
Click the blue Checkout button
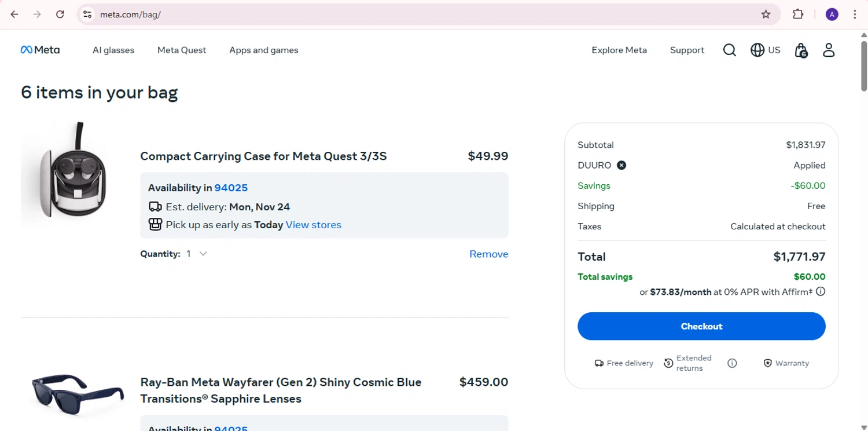point(701,326)
